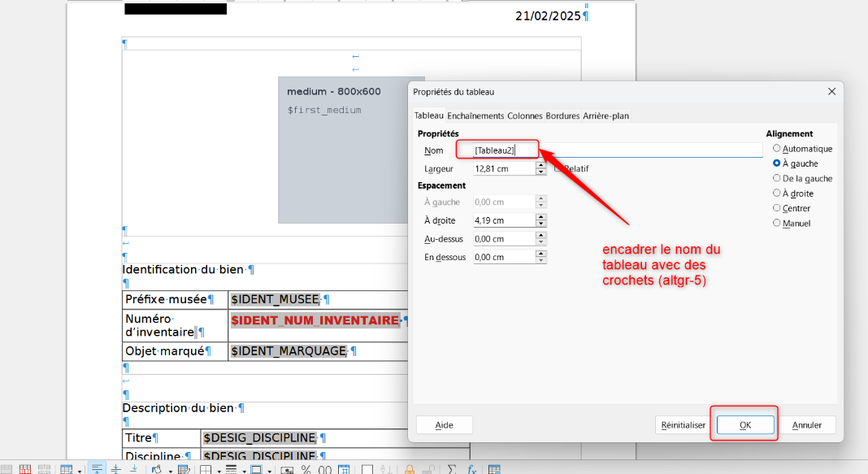The image size is (868, 474).
Task: Click the Réinitialiser button
Action: (683, 424)
